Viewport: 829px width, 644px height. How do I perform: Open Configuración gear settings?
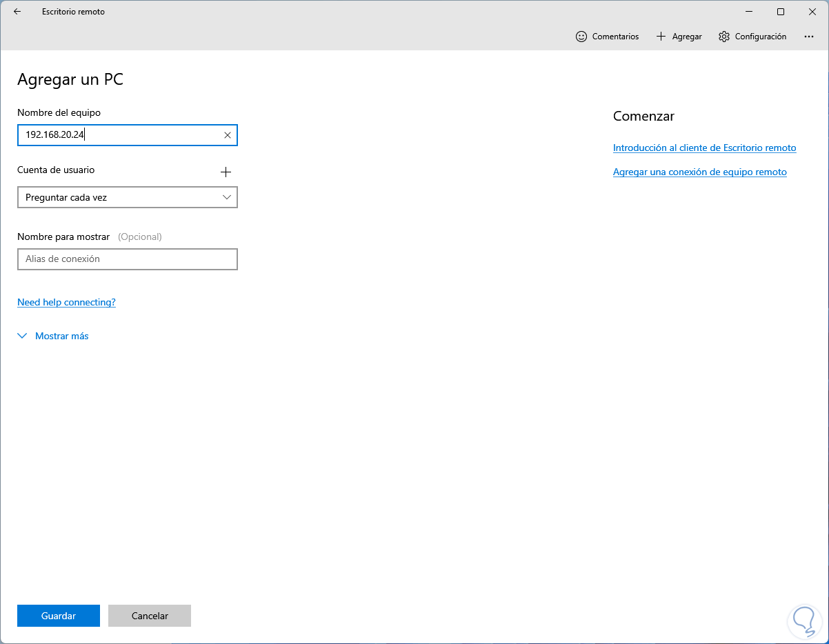(x=752, y=37)
